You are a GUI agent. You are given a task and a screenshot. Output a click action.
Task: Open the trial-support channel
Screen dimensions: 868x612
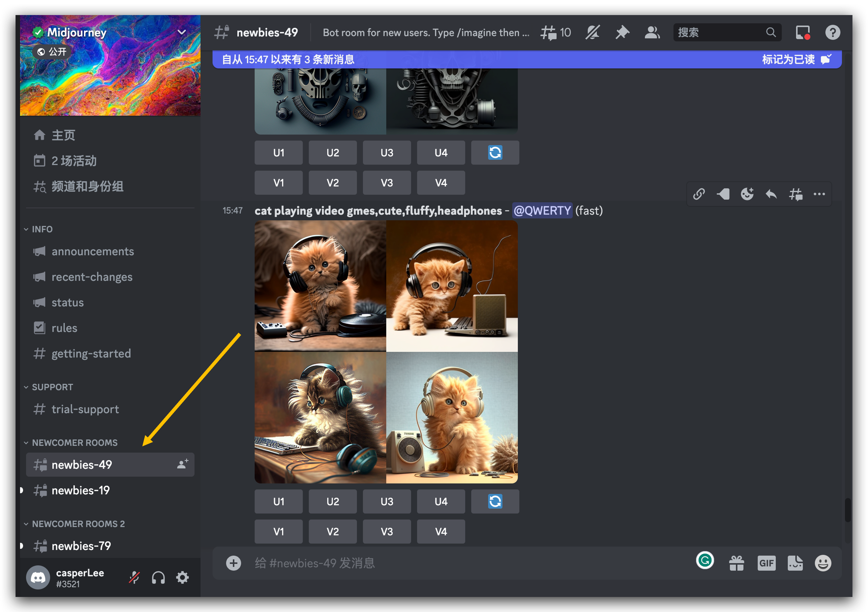point(110,409)
